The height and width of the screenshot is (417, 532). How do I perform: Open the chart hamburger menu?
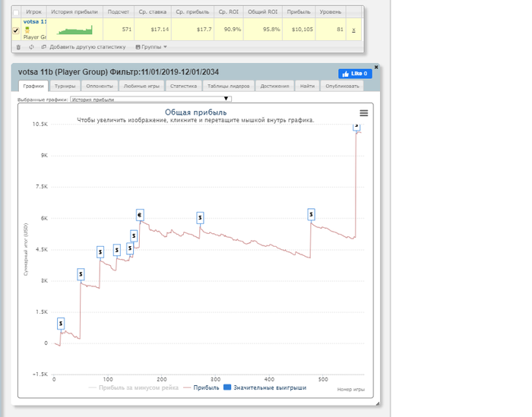[x=364, y=113]
